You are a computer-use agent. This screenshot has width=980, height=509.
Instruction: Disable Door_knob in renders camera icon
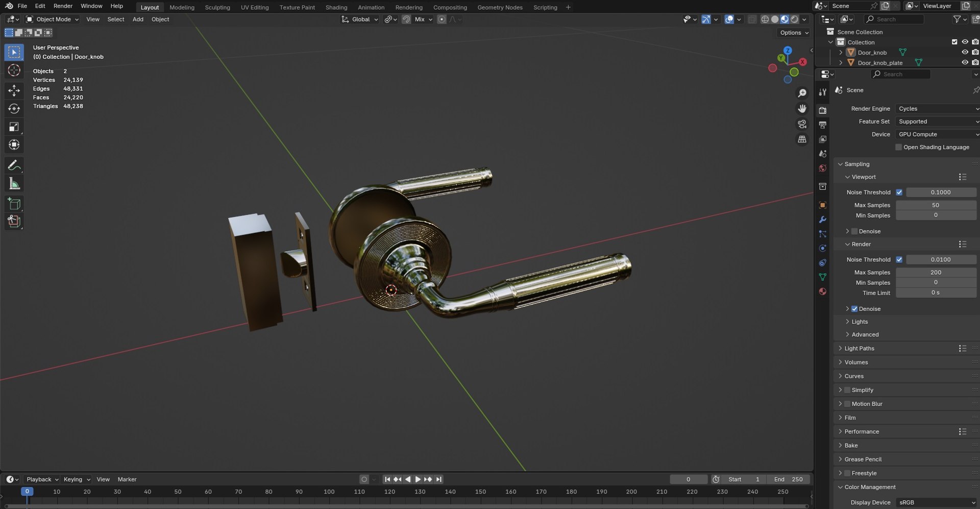click(975, 52)
